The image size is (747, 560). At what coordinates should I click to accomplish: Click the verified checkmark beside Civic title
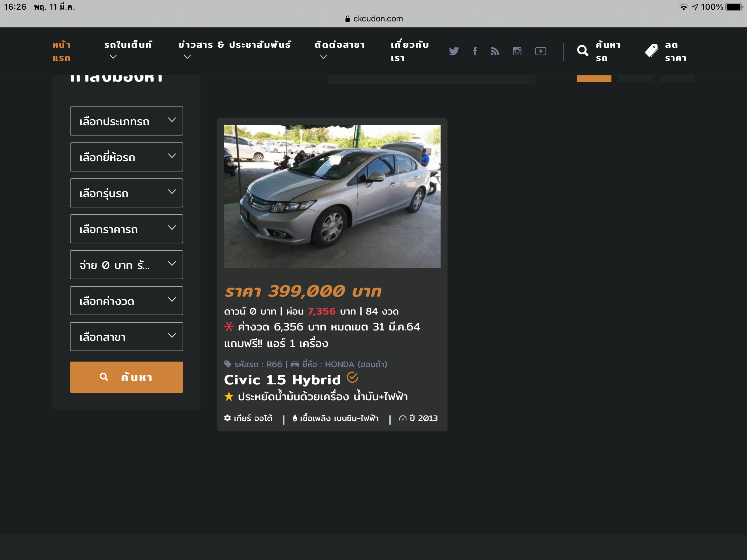point(352,377)
